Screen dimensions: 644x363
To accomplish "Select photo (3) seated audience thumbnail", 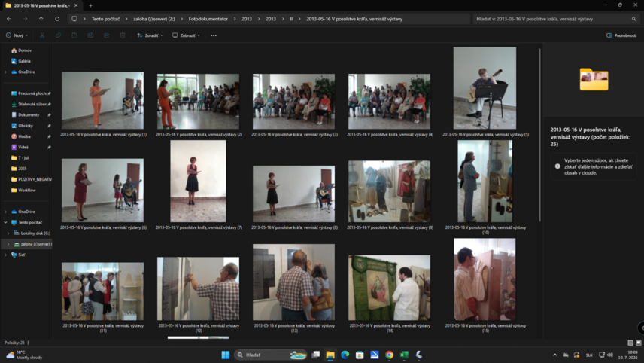I will [293, 102].
